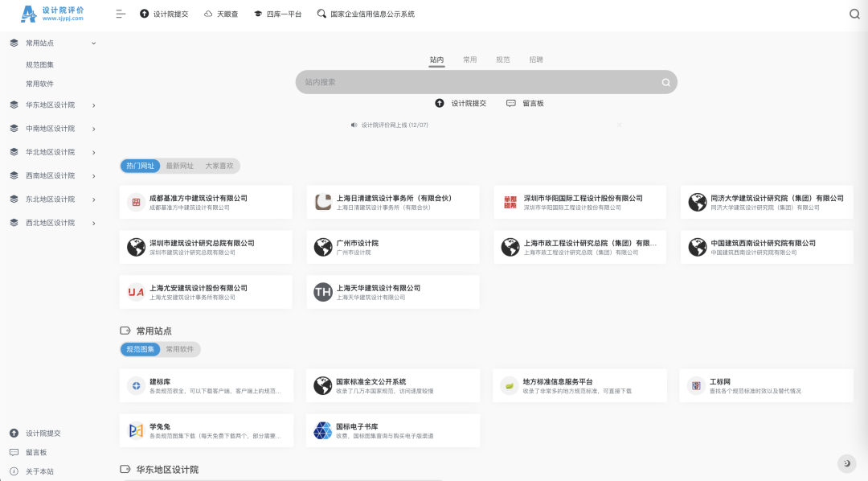Collapse the 常用站点 sidebar section
Image resolution: width=868 pixels, height=481 pixels.
coord(93,43)
